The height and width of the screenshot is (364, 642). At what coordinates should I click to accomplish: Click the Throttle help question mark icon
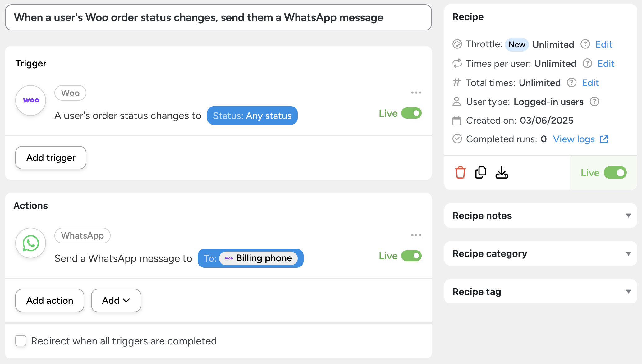pos(585,44)
